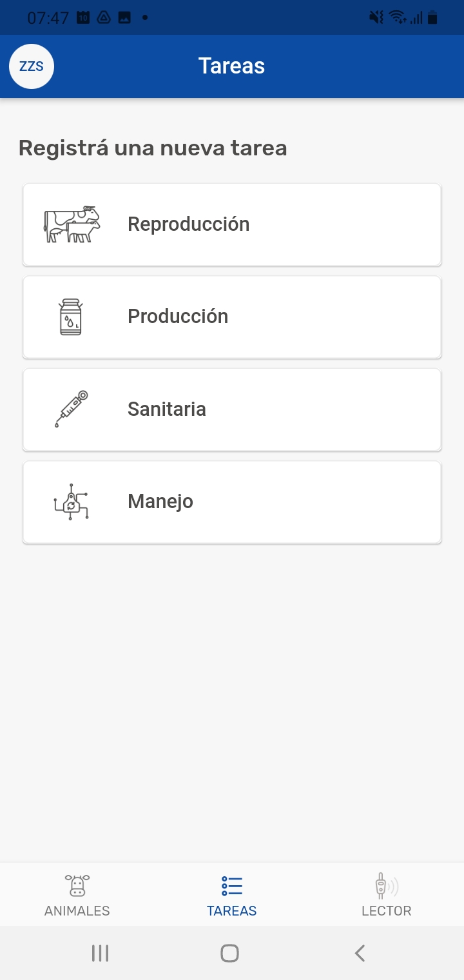Tap the Tareas header title
This screenshot has width=464, height=980.
coord(231,66)
